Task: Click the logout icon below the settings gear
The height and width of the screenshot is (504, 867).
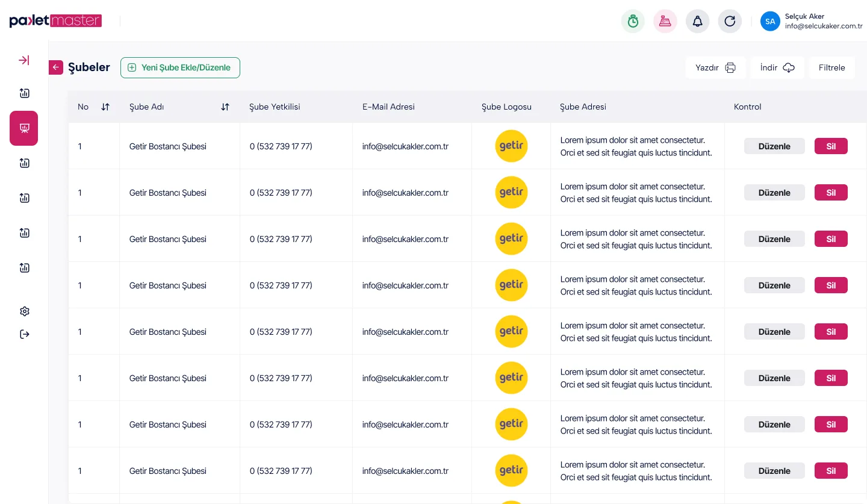Action: [x=25, y=334]
